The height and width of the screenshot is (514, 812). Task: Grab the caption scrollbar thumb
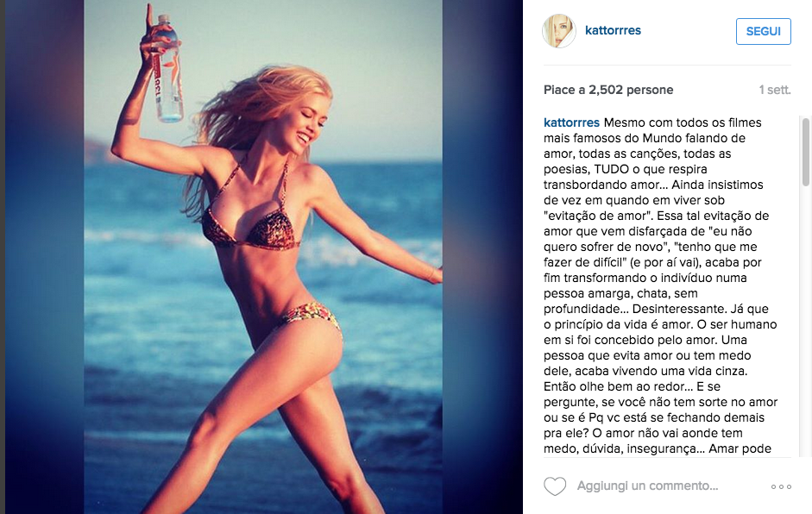click(x=805, y=152)
